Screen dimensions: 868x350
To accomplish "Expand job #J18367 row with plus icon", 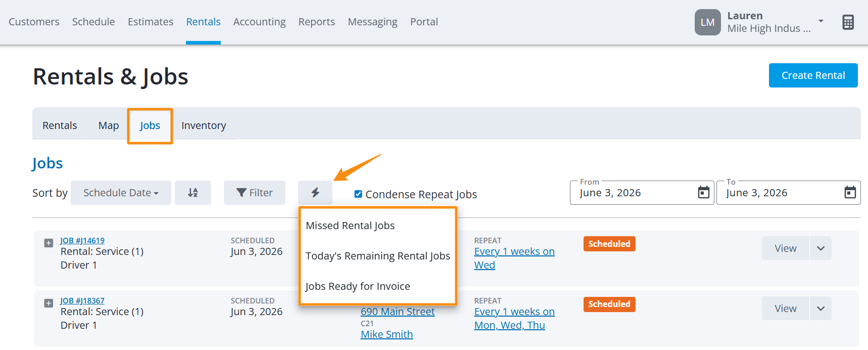I will tap(49, 303).
